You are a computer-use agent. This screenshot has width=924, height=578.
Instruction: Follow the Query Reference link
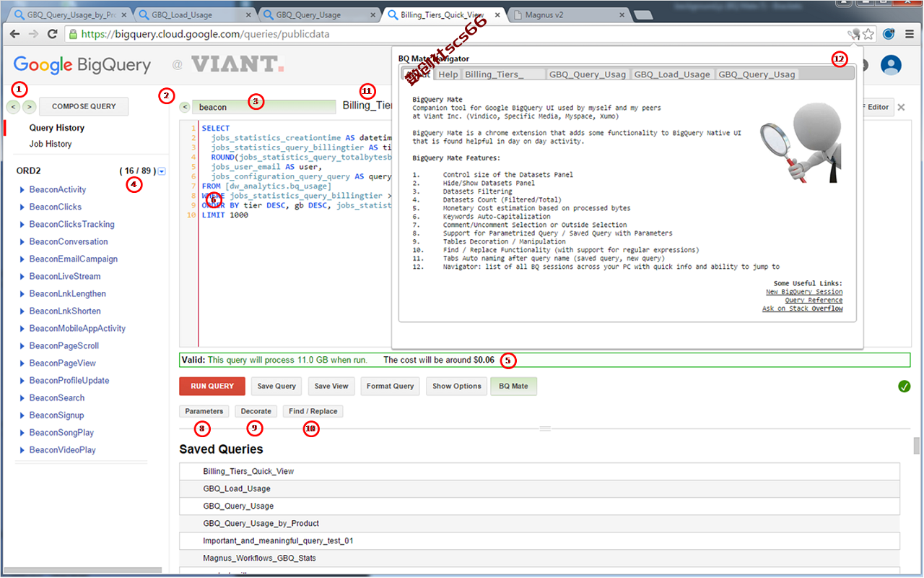[x=814, y=301]
